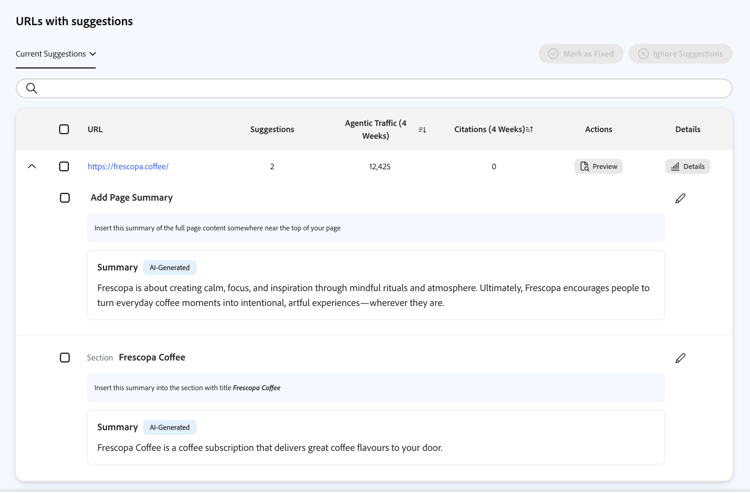Check the frescopa.coffee URL row checkbox
Image resolution: width=750 pixels, height=493 pixels.
tap(64, 166)
